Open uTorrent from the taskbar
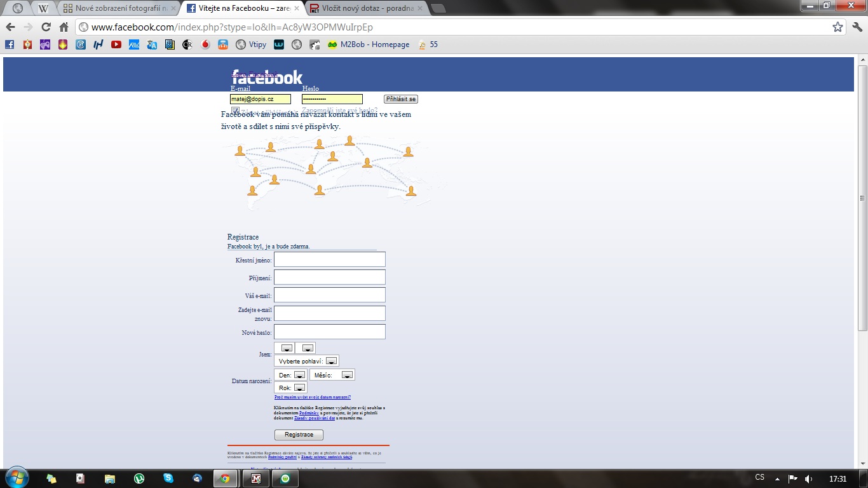868x488 pixels. pos(139,478)
